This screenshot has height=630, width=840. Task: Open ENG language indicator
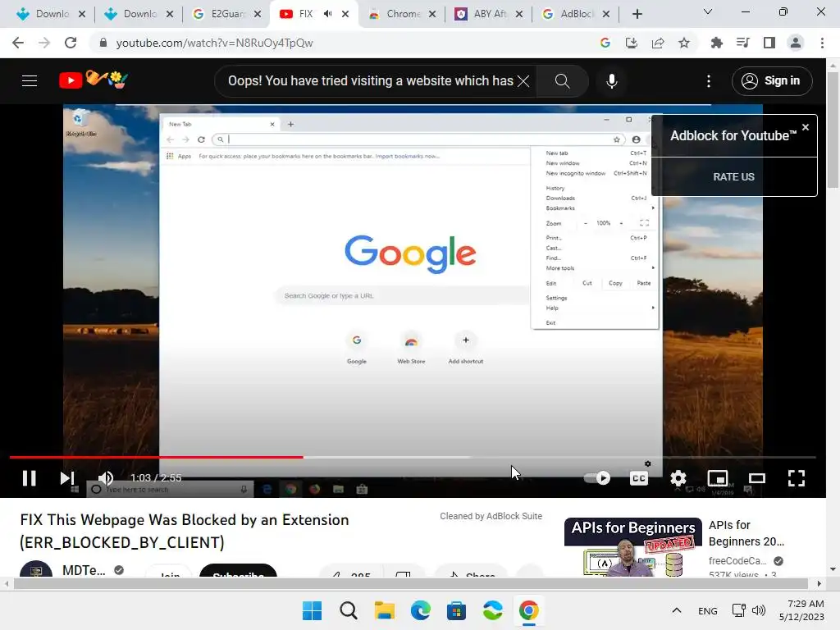pyautogui.click(x=708, y=610)
